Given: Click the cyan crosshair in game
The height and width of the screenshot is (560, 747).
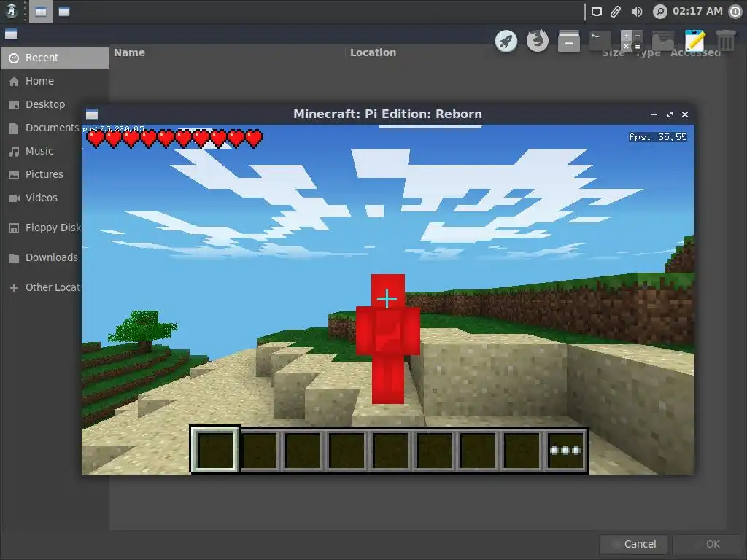Looking at the screenshot, I should (x=387, y=298).
